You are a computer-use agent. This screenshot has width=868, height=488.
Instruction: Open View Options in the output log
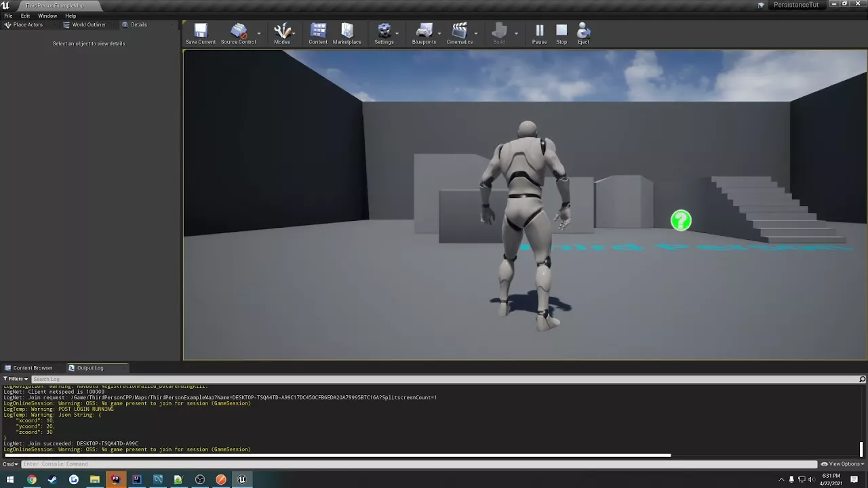tap(841, 464)
